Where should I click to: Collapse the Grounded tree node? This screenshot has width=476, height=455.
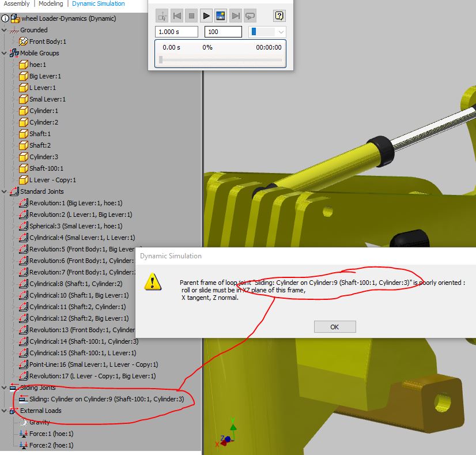click(x=5, y=30)
